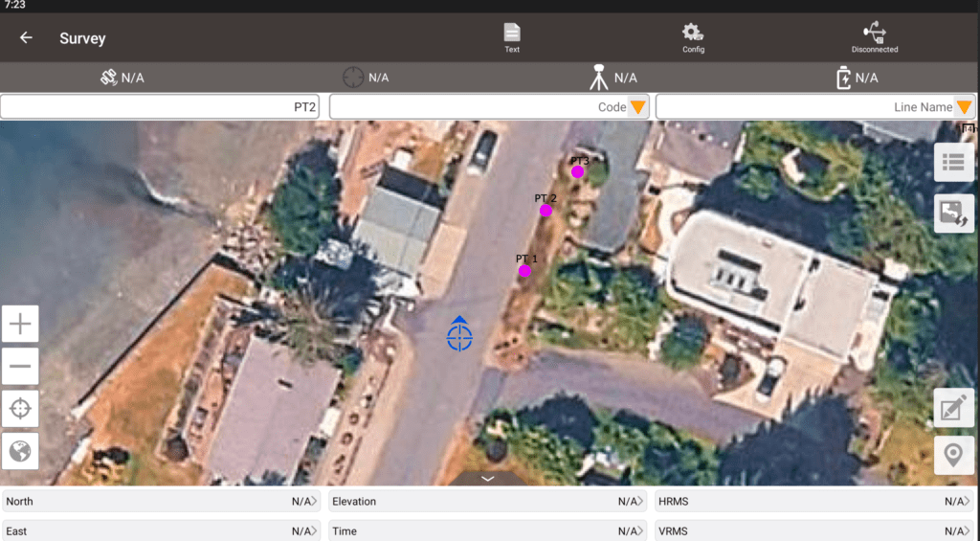Open the VRMS value field

pyautogui.click(x=814, y=531)
